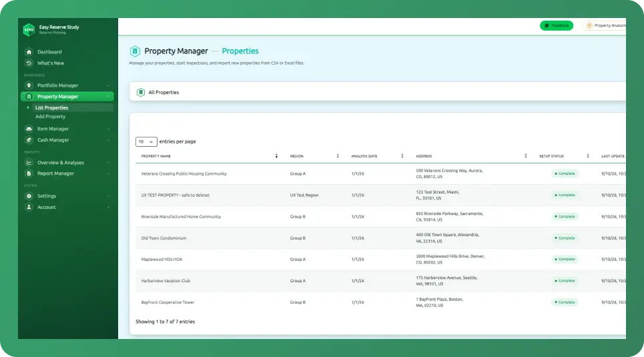This screenshot has width=644, height=357.
Task: Click the Dashboard home icon
Action: 29,52
